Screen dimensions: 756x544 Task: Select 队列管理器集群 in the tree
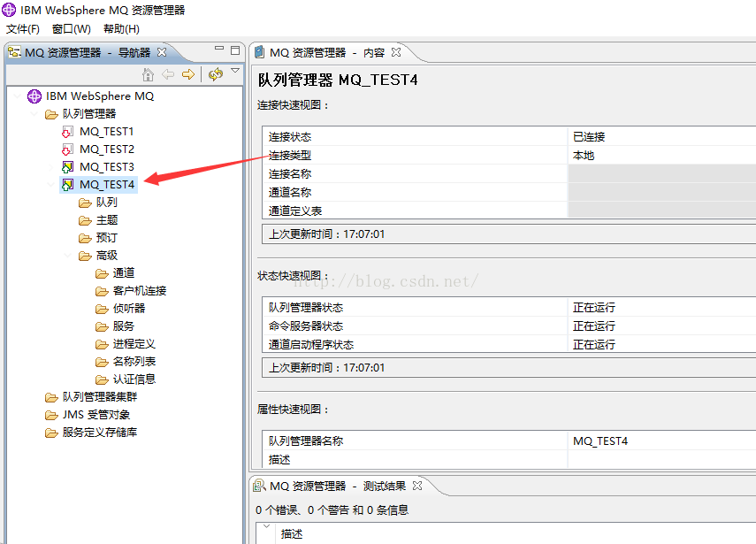click(100, 397)
